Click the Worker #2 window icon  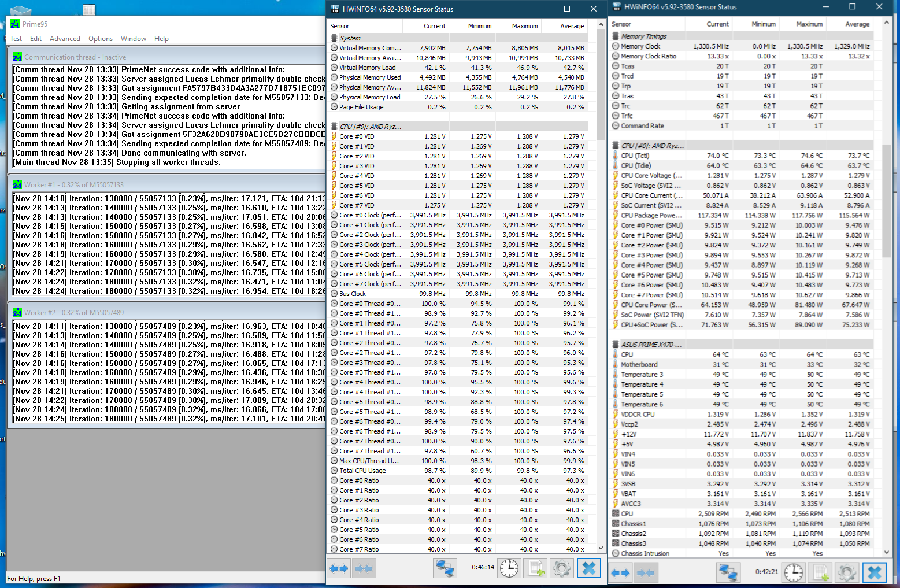pyautogui.click(x=17, y=312)
